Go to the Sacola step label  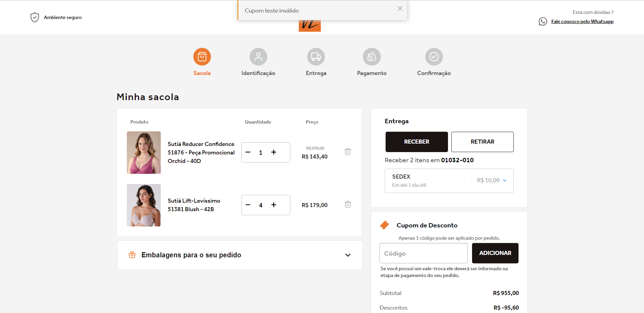[x=202, y=73]
